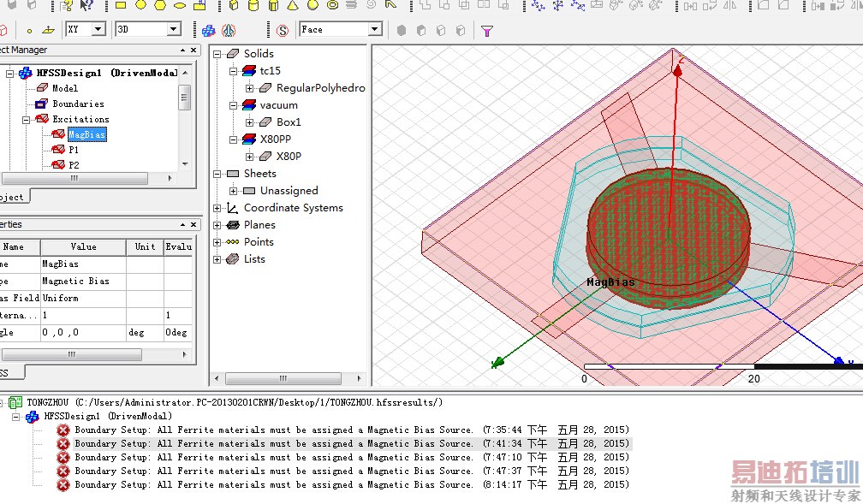Image resolution: width=863 pixels, height=504 pixels.
Task: Select Box1 under the vacuum material
Action: click(289, 122)
